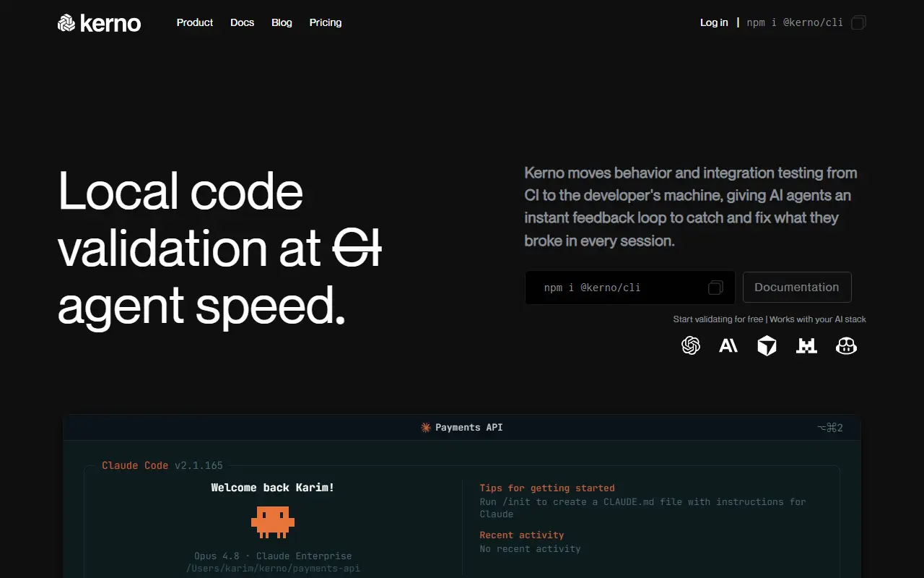Click 'Welcome back Karim!' text
924x578 pixels.
[x=273, y=488]
